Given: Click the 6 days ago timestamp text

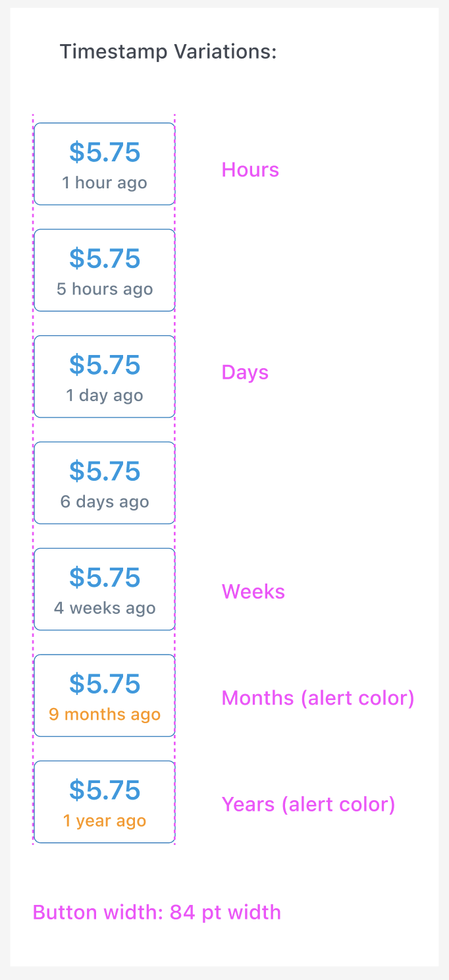Looking at the screenshot, I should (105, 502).
